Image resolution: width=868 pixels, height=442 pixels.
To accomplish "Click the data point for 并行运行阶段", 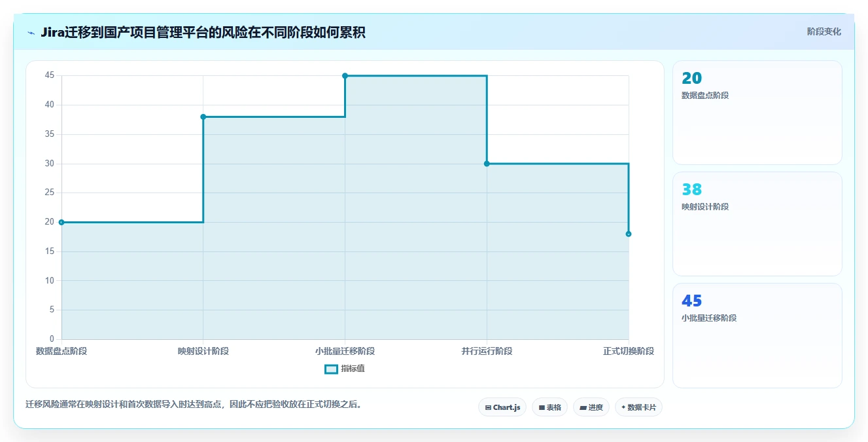I will pyautogui.click(x=487, y=164).
